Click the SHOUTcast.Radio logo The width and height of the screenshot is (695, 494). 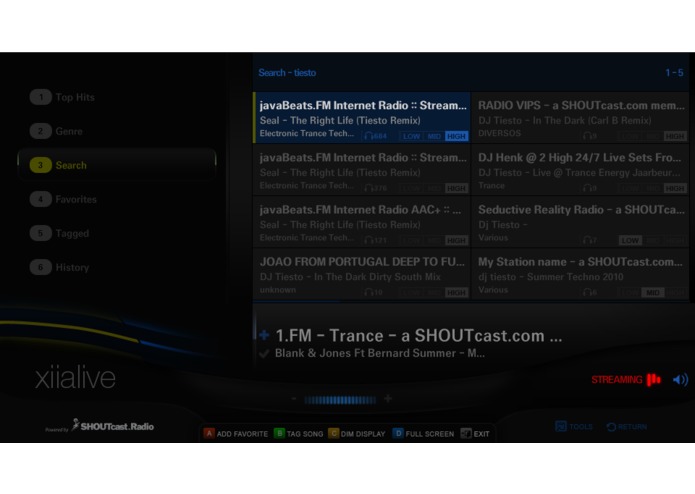(x=113, y=426)
